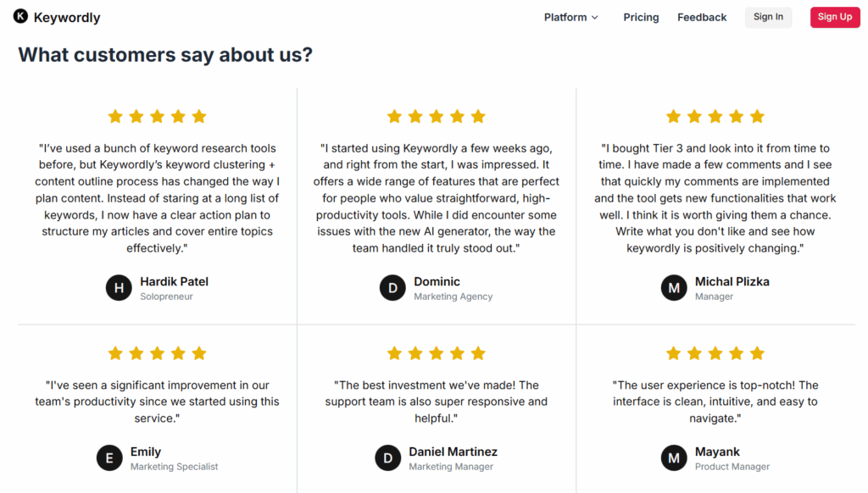Screen dimensions: 868x493
Task: Select the Feedback menu item
Action: tap(702, 17)
